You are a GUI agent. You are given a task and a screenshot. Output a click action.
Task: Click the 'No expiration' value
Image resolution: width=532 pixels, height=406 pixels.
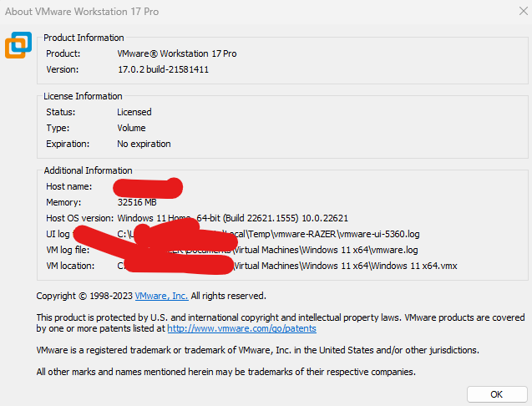pos(144,144)
